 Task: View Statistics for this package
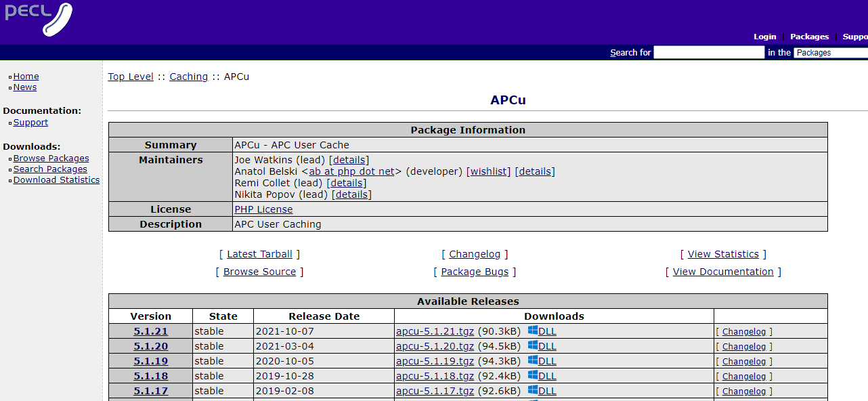coord(722,253)
